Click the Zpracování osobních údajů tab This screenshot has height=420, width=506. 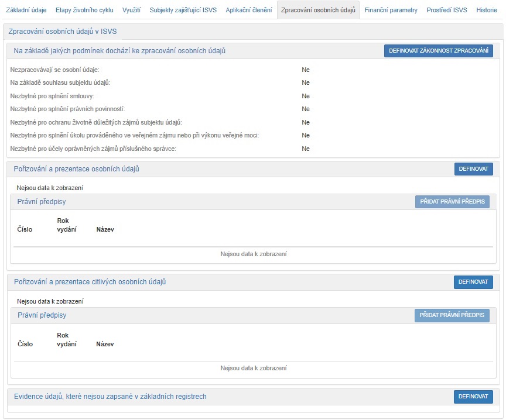click(318, 11)
